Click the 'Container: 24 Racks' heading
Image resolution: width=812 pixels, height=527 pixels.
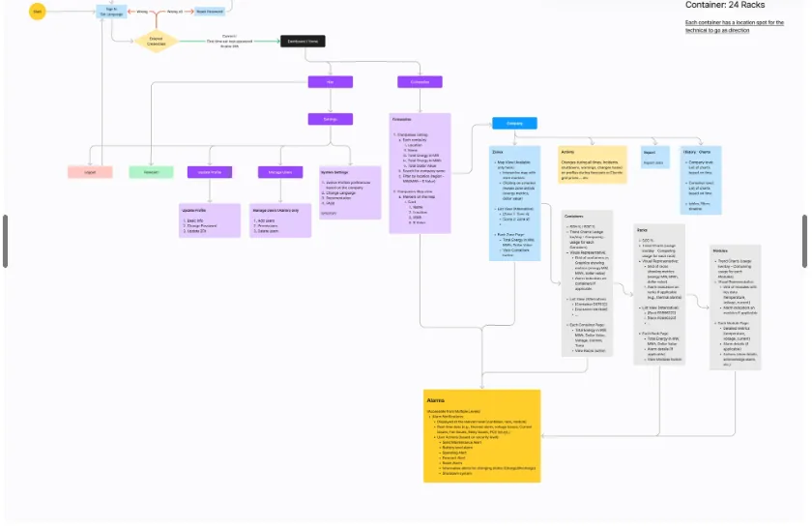(x=725, y=5)
